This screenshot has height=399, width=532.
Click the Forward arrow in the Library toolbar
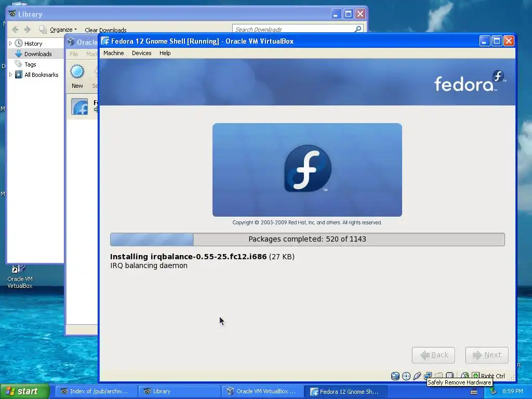28,30
